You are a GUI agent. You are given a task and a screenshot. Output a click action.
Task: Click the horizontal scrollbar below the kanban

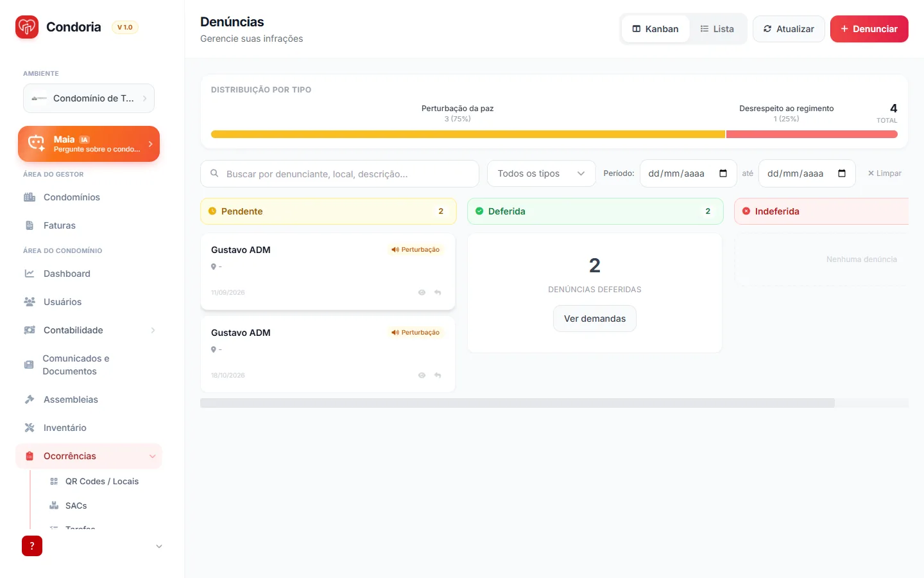click(x=517, y=403)
